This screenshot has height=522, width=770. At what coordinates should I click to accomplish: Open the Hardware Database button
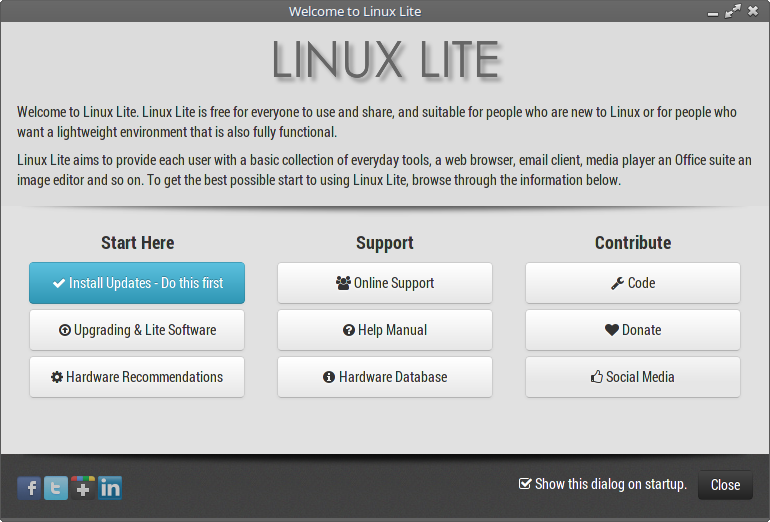[385, 377]
